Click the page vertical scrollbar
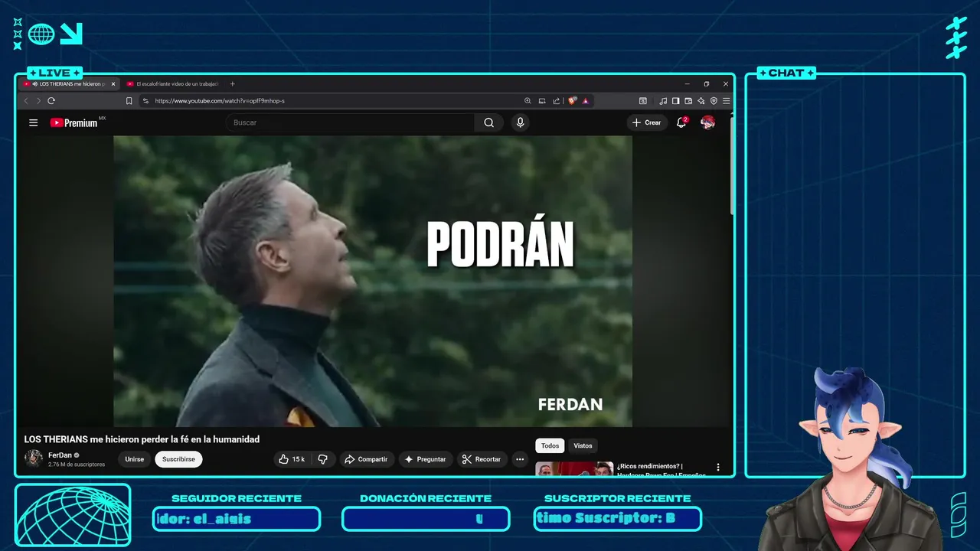 pyautogui.click(x=732, y=167)
